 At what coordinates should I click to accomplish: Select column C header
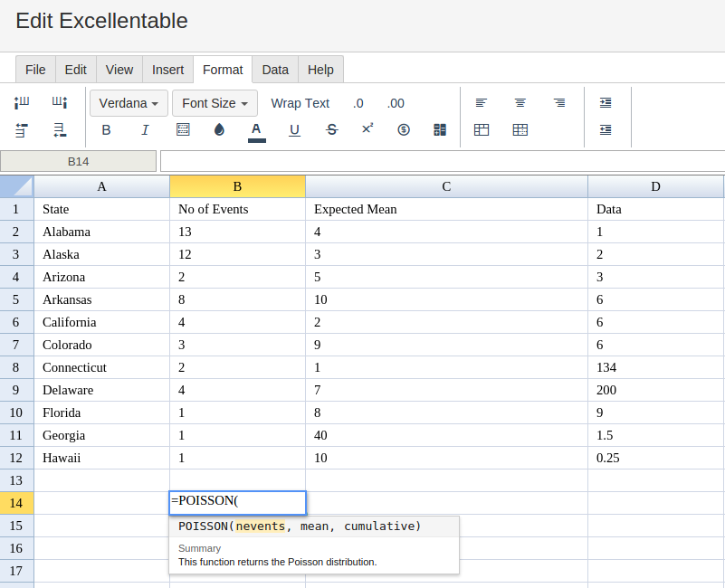pos(446,186)
